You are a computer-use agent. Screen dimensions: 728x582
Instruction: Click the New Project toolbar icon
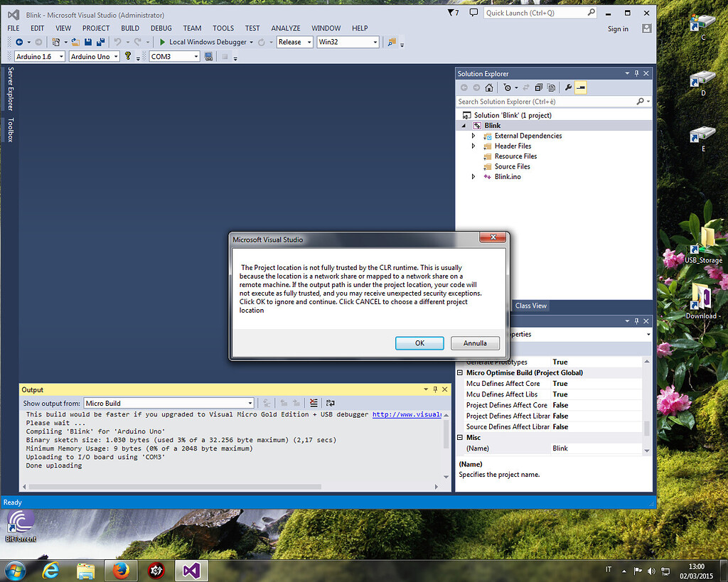tap(55, 42)
